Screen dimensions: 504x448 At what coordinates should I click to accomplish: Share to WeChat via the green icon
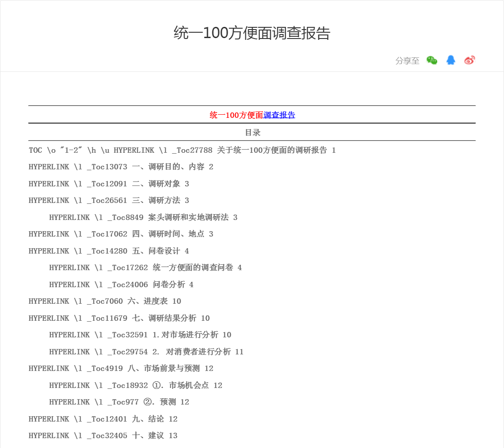tap(432, 60)
